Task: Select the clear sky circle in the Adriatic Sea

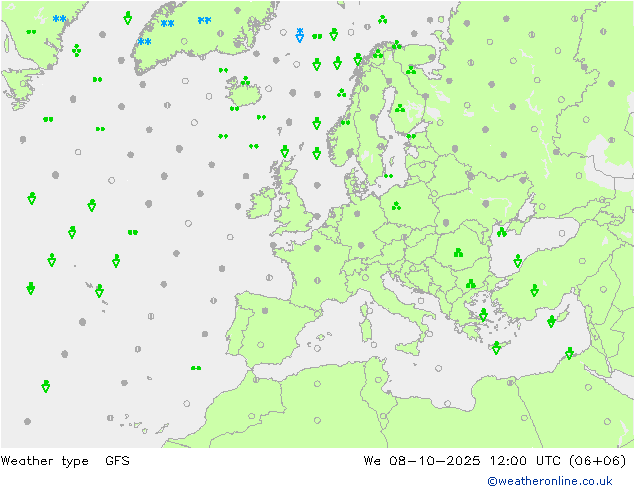Action: (421, 301)
